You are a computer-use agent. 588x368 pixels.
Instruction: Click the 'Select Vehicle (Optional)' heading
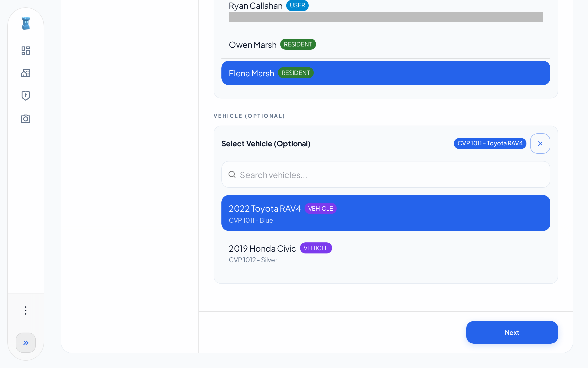[266, 144]
